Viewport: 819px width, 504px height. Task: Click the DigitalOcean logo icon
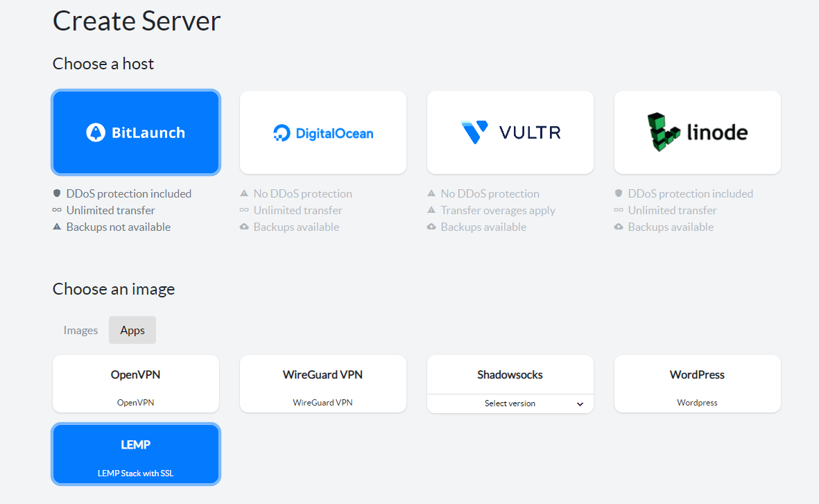click(282, 133)
